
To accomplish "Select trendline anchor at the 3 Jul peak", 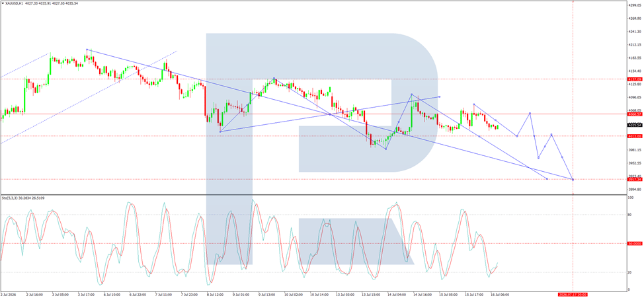I will (87, 50).
